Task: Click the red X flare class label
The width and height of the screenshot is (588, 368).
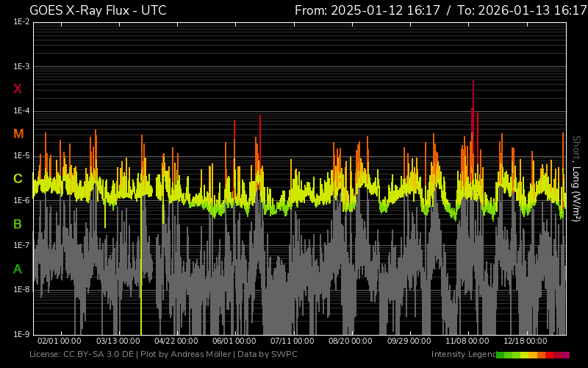Action: click(x=18, y=89)
